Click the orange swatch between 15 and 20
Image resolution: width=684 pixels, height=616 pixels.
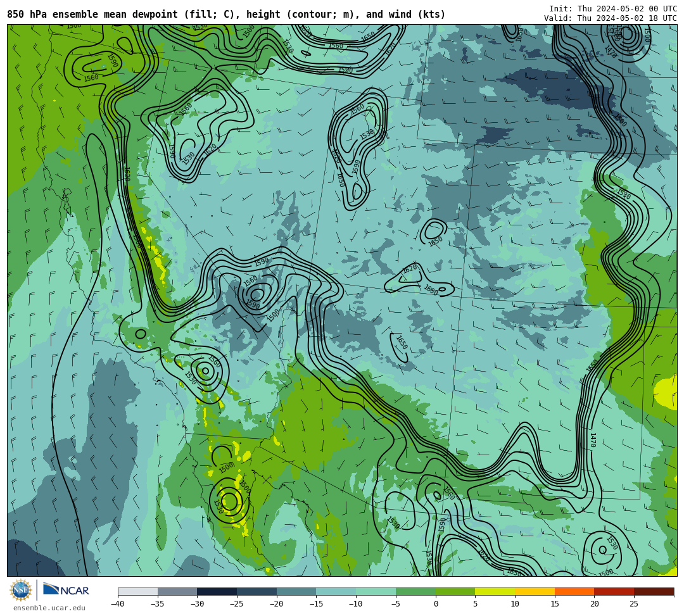point(574,591)
